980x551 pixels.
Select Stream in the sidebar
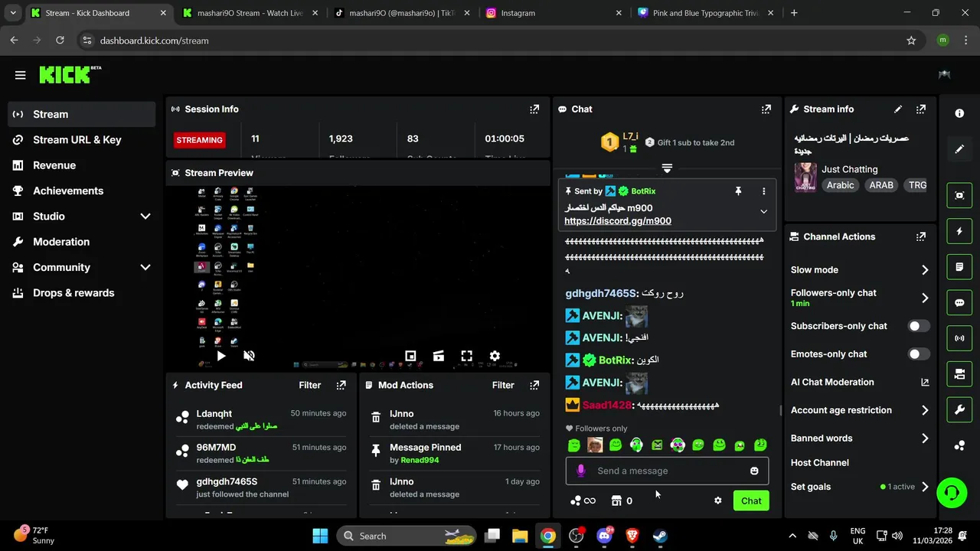tap(82, 114)
